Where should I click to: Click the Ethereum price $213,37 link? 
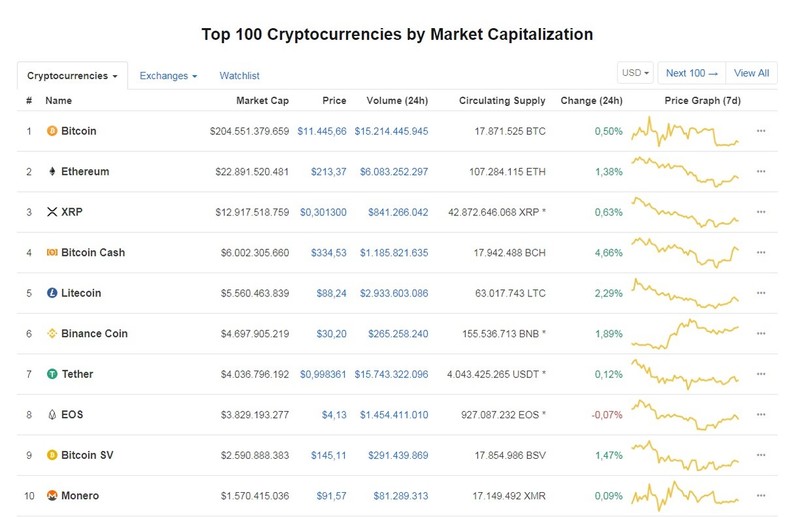(x=329, y=172)
